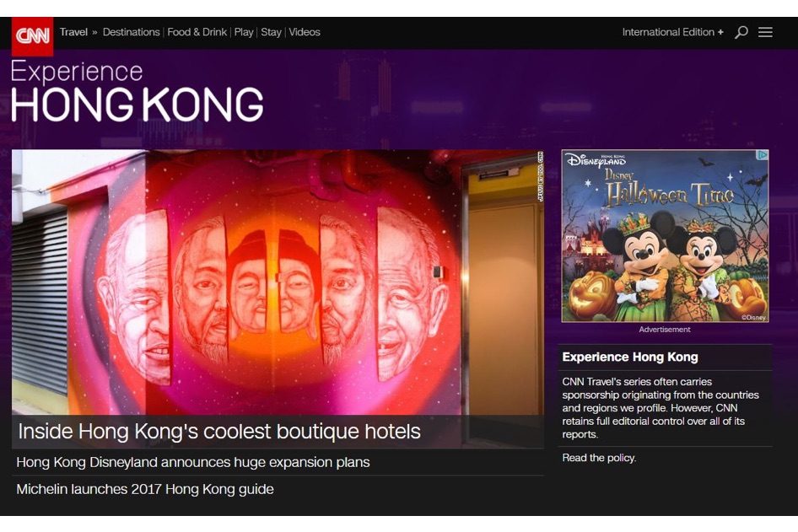Click the Disneyland Halloween Time advertisement
798x532 pixels.
coord(665,235)
